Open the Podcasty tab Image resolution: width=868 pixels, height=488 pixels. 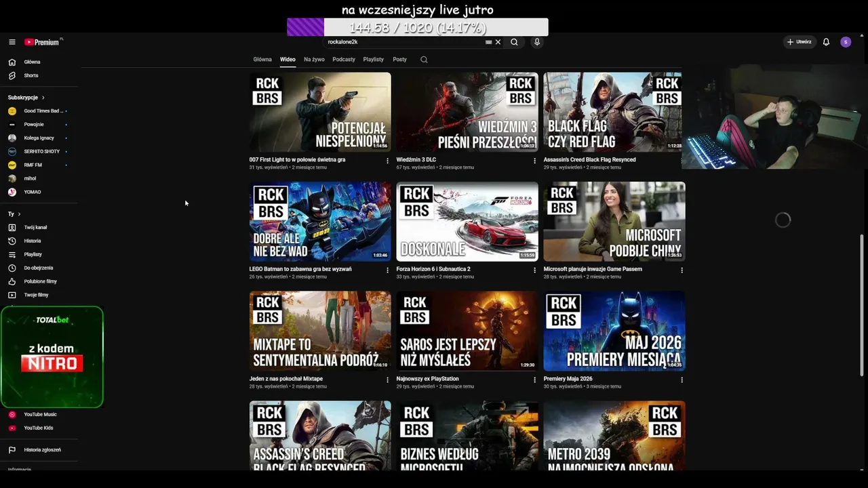click(344, 60)
